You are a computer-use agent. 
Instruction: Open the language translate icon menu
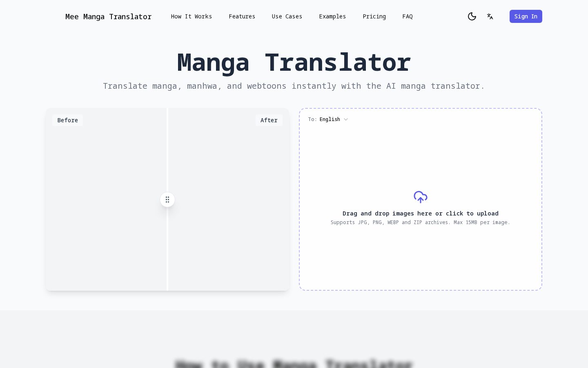pos(490,16)
